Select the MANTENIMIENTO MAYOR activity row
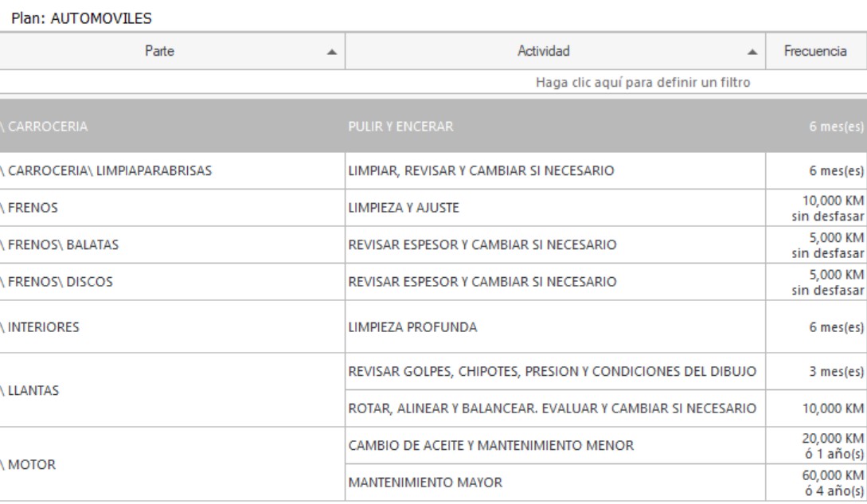 [x=606, y=483]
